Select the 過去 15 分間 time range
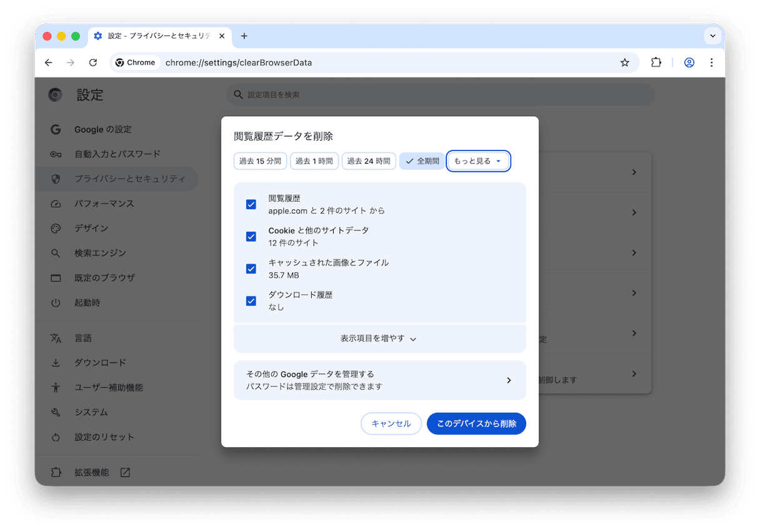 click(x=260, y=161)
